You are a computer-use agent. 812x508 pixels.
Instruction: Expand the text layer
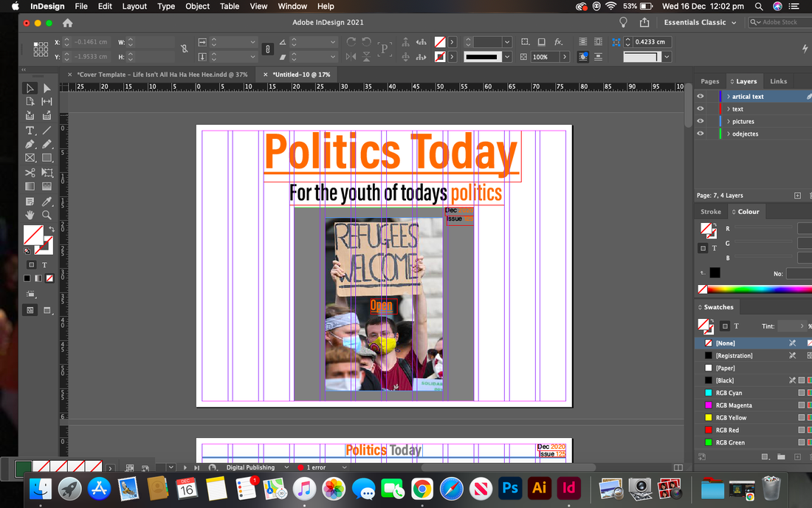[x=728, y=109]
